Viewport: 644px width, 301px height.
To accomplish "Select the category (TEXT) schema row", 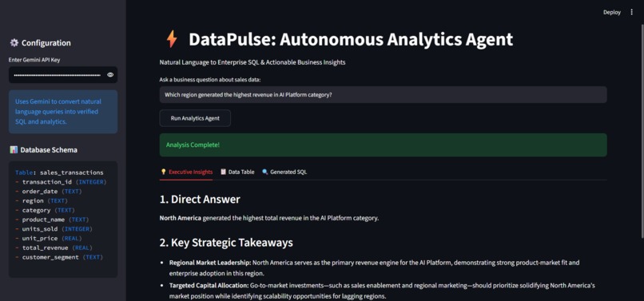I will [x=46, y=210].
